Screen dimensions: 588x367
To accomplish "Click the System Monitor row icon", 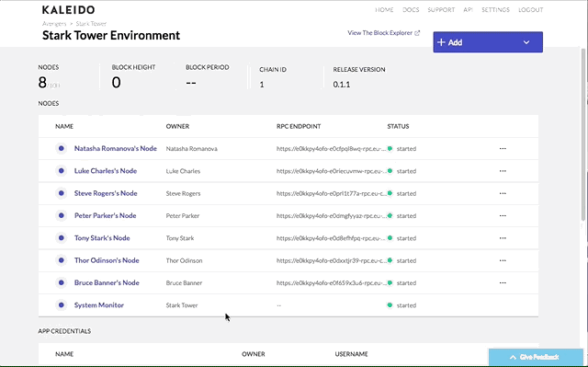I will (61, 305).
